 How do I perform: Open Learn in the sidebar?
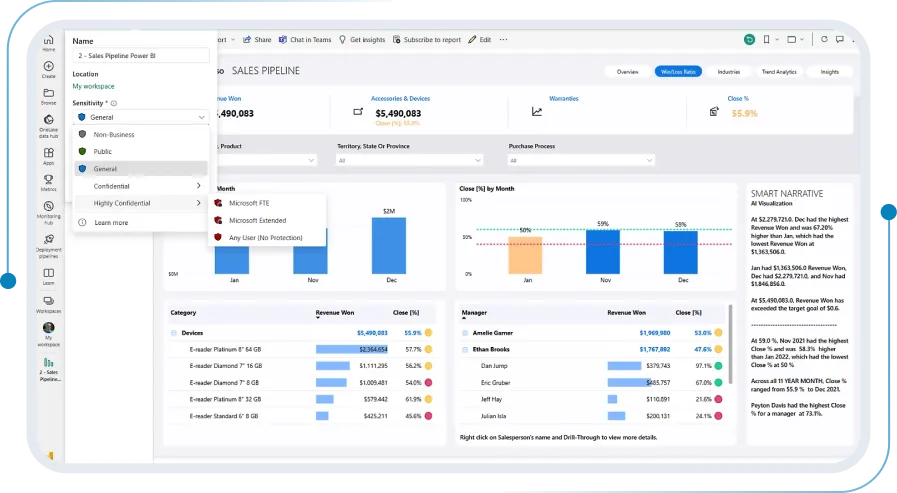point(49,276)
